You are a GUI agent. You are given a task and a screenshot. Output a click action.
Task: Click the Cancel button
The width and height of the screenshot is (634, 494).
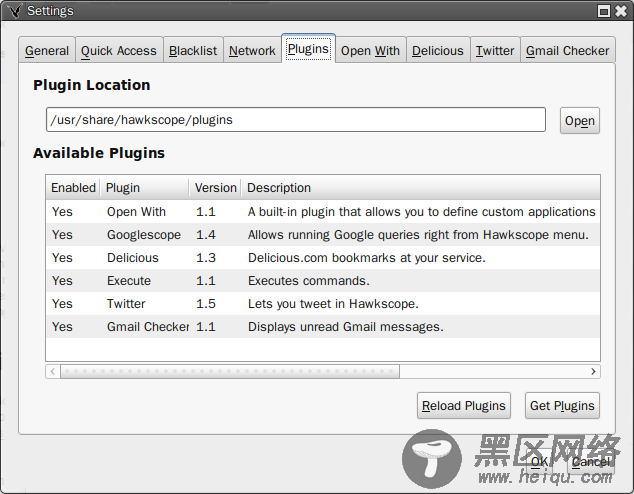[x=591, y=462]
